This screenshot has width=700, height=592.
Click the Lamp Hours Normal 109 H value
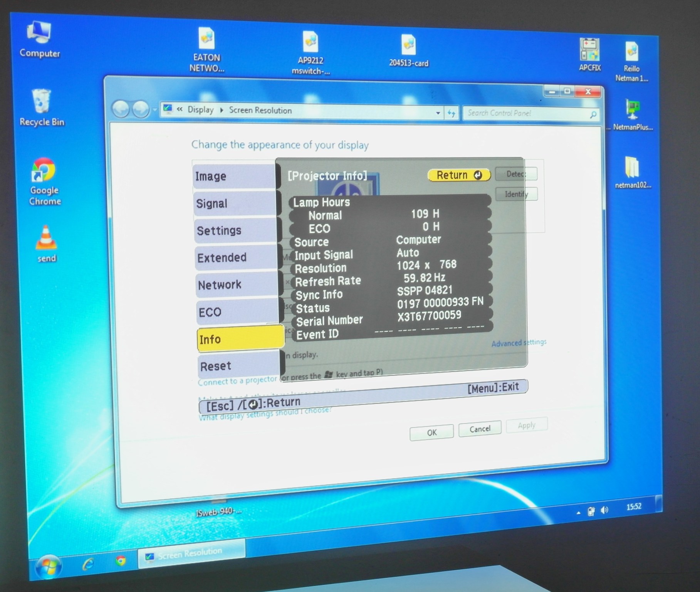click(x=425, y=214)
